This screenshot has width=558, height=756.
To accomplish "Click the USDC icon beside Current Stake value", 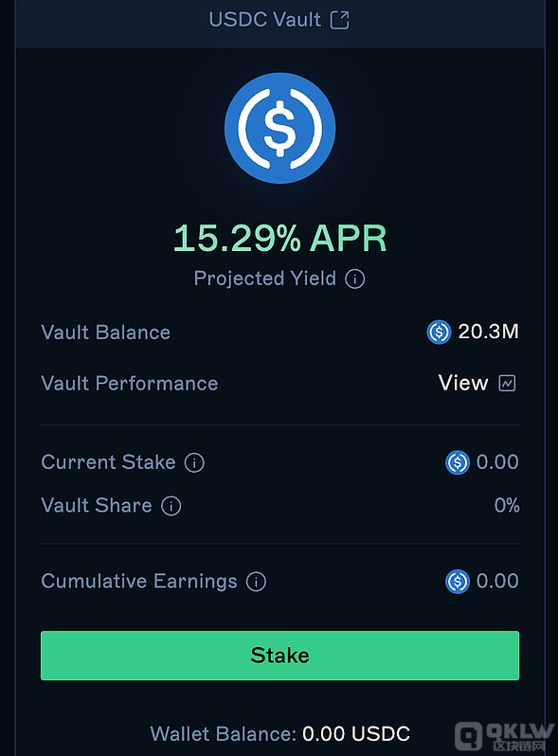I will coord(458,463).
